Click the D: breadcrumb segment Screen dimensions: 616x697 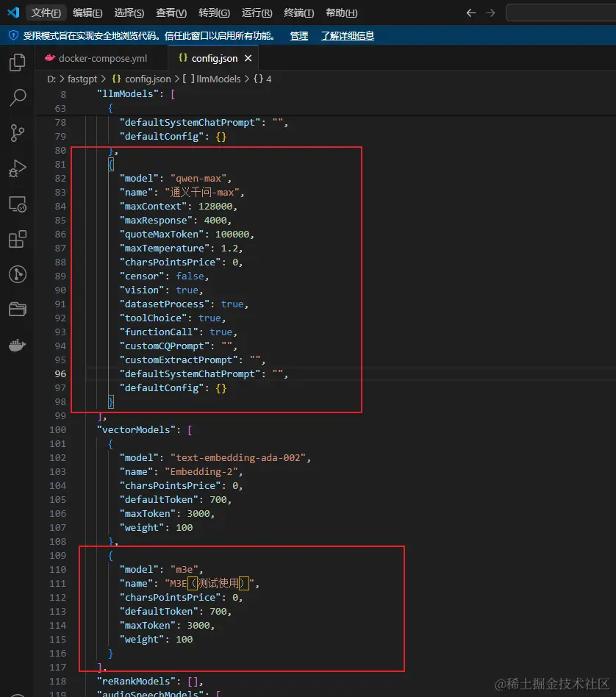click(x=51, y=79)
